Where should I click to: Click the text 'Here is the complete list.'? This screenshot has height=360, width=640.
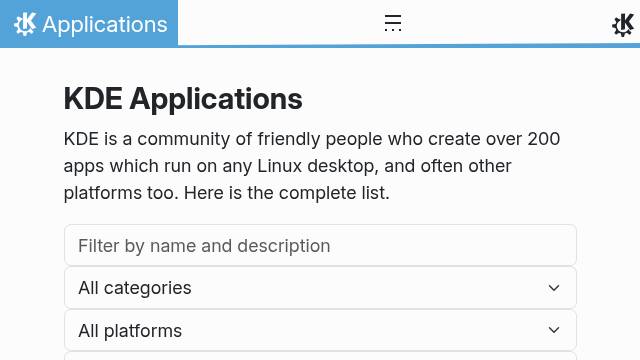[x=287, y=193]
